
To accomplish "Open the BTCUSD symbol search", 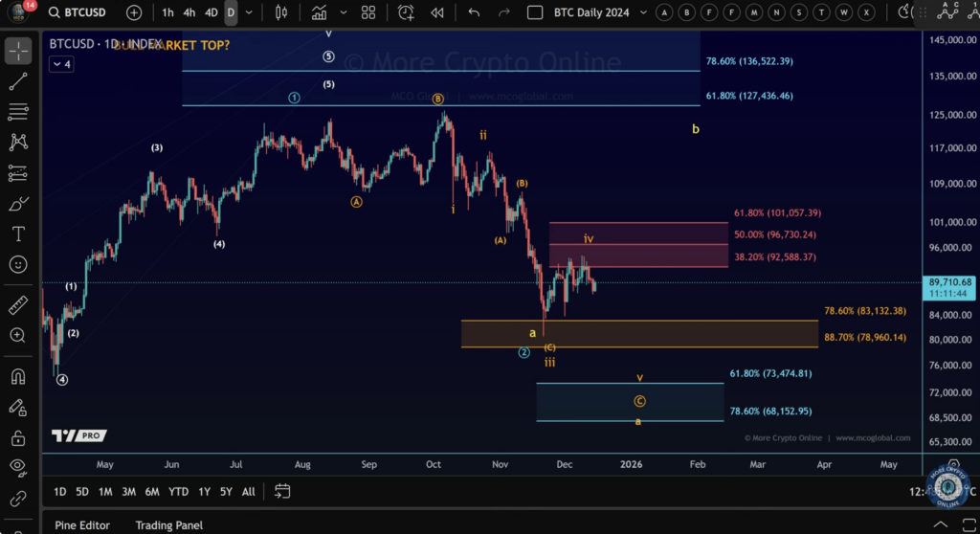I will [x=78, y=12].
